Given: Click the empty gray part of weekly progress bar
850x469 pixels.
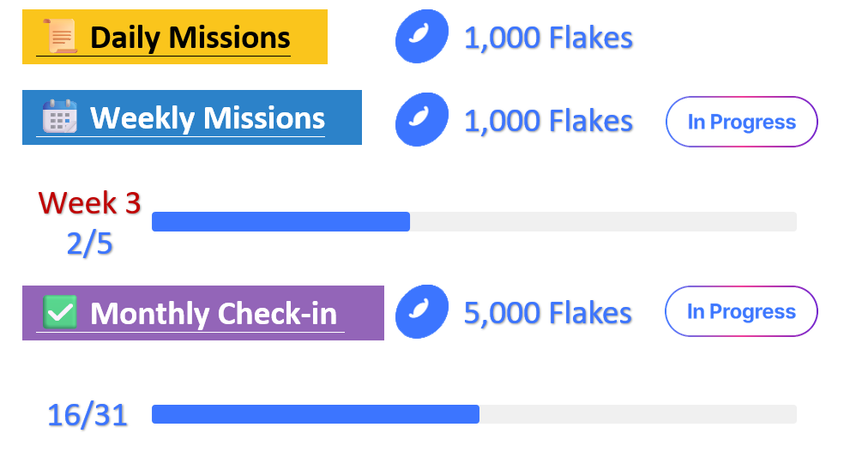Looking at the screenshot, I should [x=600, y=222].
